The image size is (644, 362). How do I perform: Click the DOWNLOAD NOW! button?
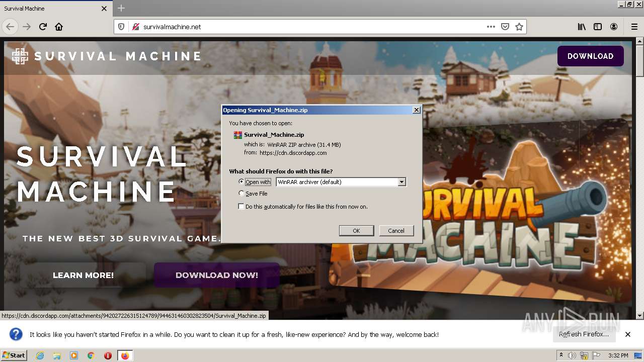(x=217, y=275)
